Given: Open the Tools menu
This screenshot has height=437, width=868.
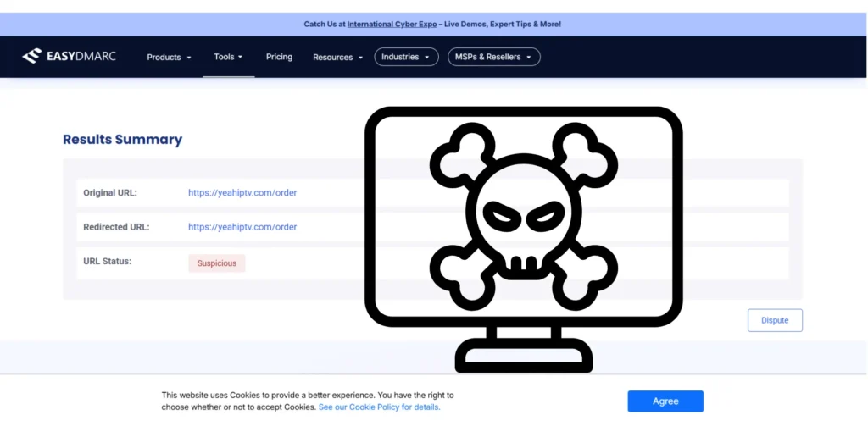Looking at the screenshot, I should tap(224, 57).
